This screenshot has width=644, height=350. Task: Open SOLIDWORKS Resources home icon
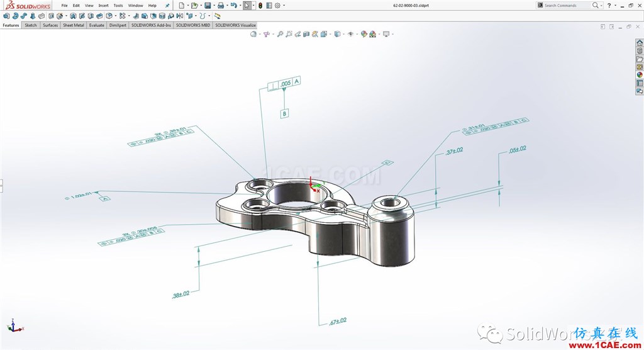pos(640,43)
